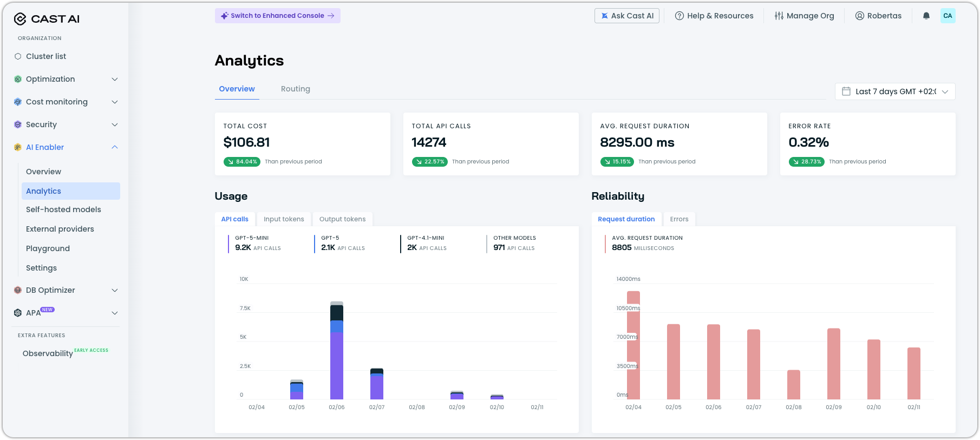Open the Last 7 days date range dropdown

[x=895, y=91]
